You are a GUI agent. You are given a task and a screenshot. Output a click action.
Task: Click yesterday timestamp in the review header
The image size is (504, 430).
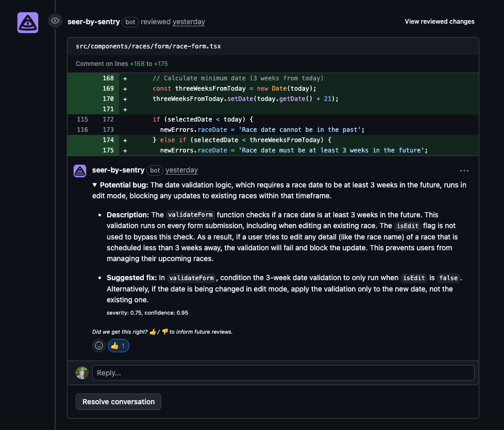pos(189,22)
